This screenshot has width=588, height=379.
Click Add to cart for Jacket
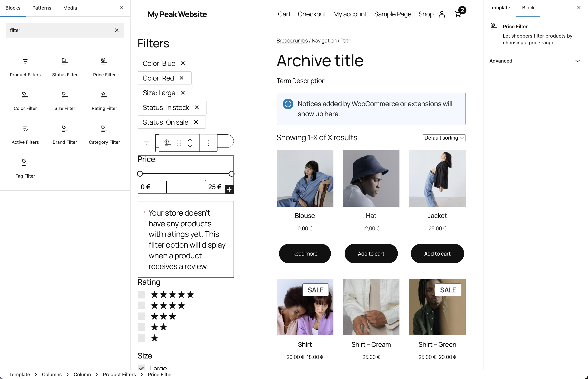pyautogui.click(x=437, y=253)
